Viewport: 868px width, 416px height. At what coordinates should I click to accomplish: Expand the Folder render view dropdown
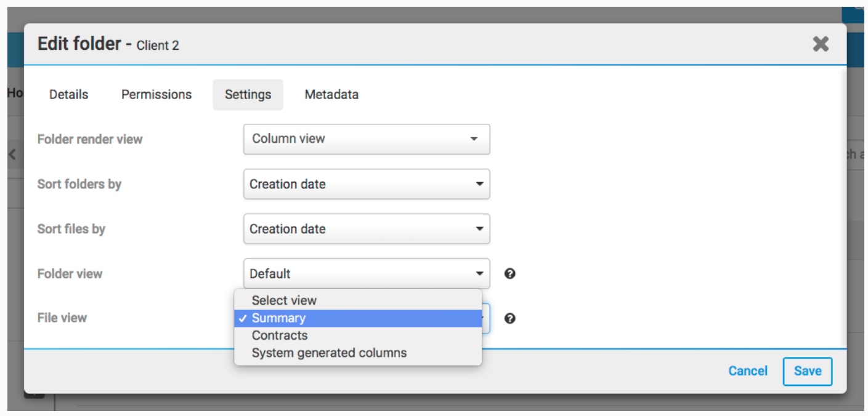pos(367,139)
